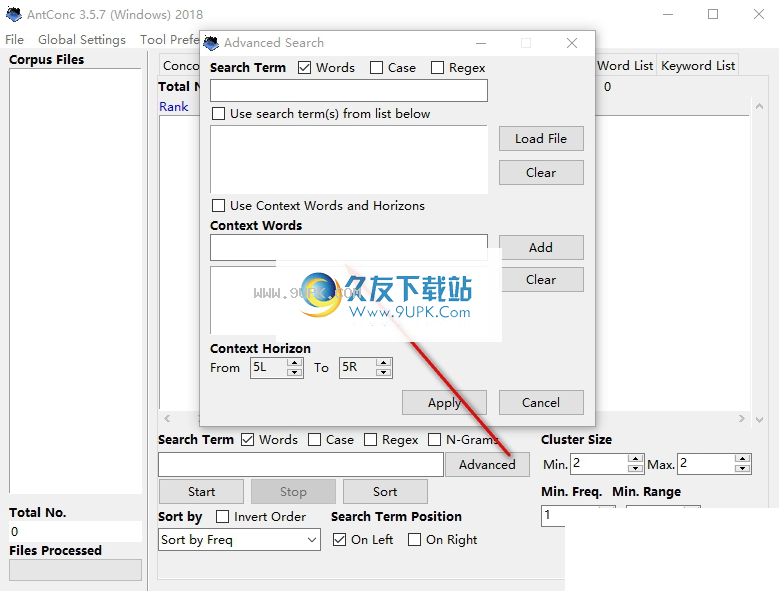Toggle Words checkbox in main window
The image size is (779, 591).
pyautogui.click(x=247, y=440)
